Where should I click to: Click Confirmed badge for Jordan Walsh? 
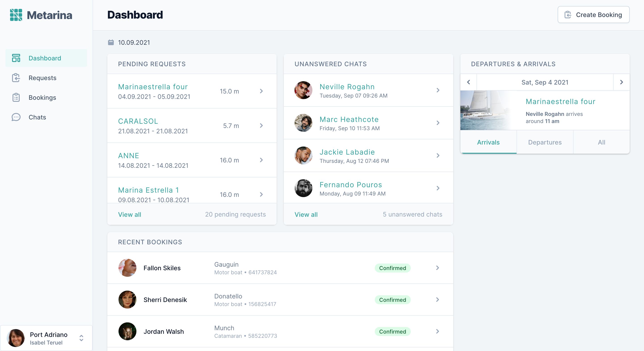coord(392,332)
